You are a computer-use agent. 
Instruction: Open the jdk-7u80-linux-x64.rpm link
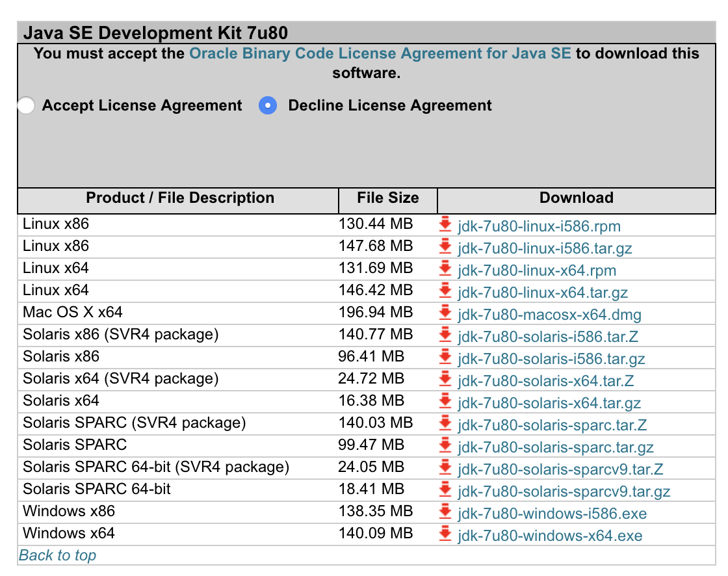pos(537,270)
